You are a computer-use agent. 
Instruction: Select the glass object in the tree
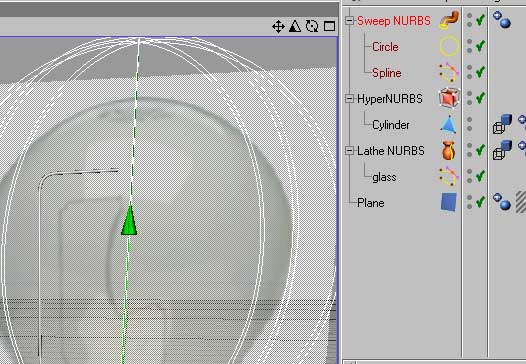[384, 177]
